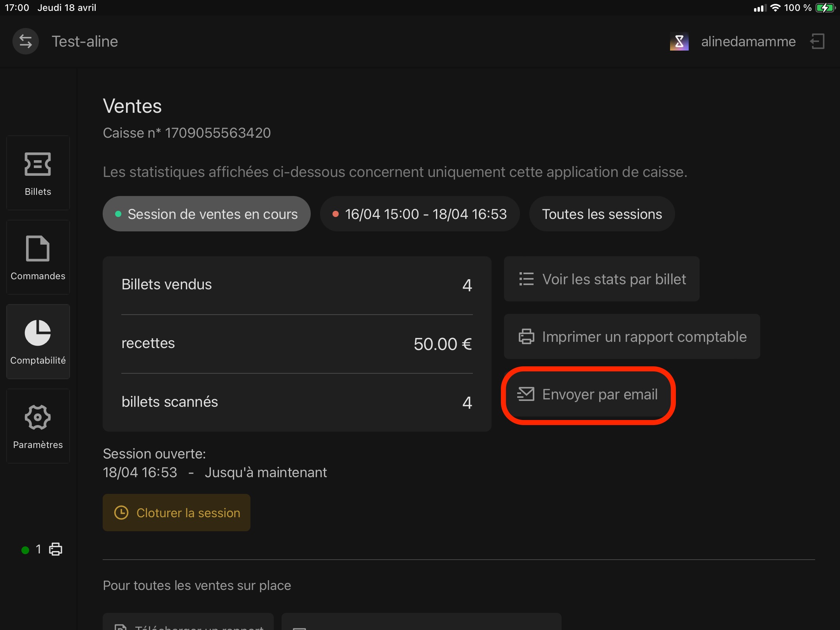Select Session de ventes en cours tab
Image resolution: width=840 pixels, height=630 pixels.
pos(206,214)
